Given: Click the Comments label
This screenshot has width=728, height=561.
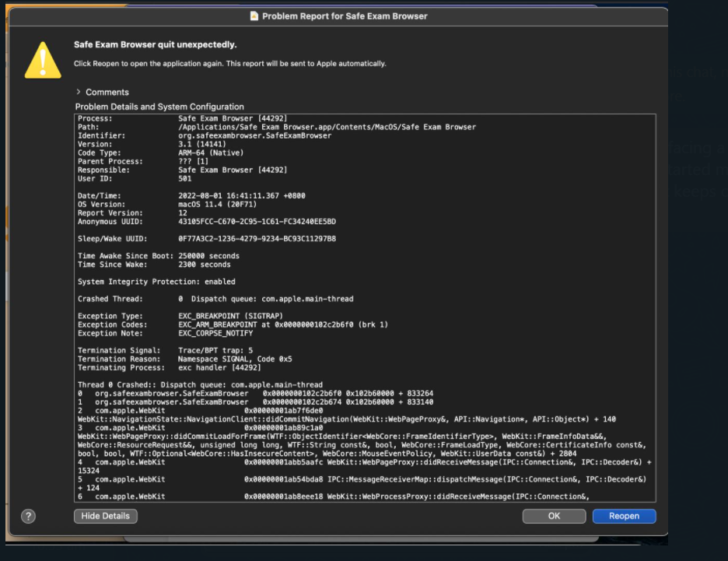Looking at the screenshot, I should 107,92.
